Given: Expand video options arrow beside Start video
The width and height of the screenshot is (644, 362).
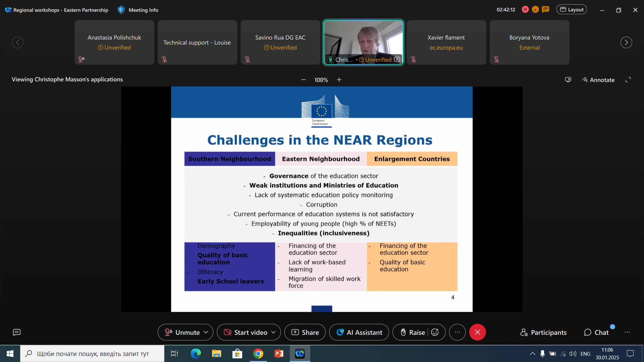Looking at the screenshot, I should pos(273,332).
